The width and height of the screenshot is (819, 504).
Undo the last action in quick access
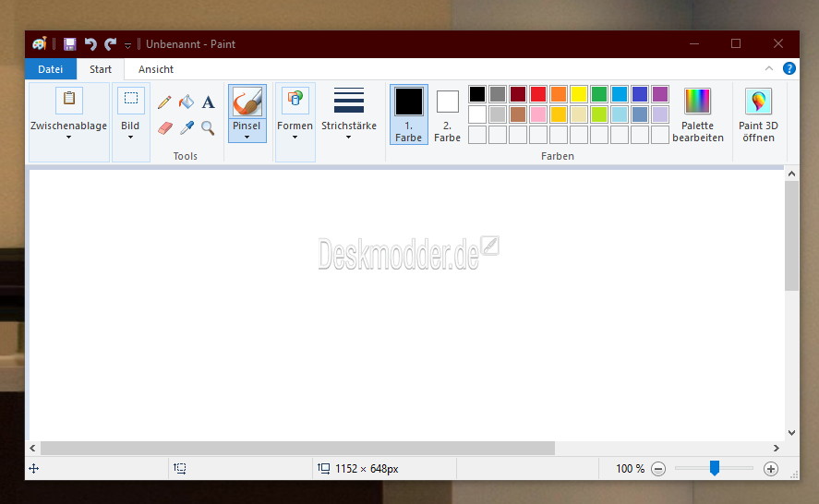tap(90, 44)
